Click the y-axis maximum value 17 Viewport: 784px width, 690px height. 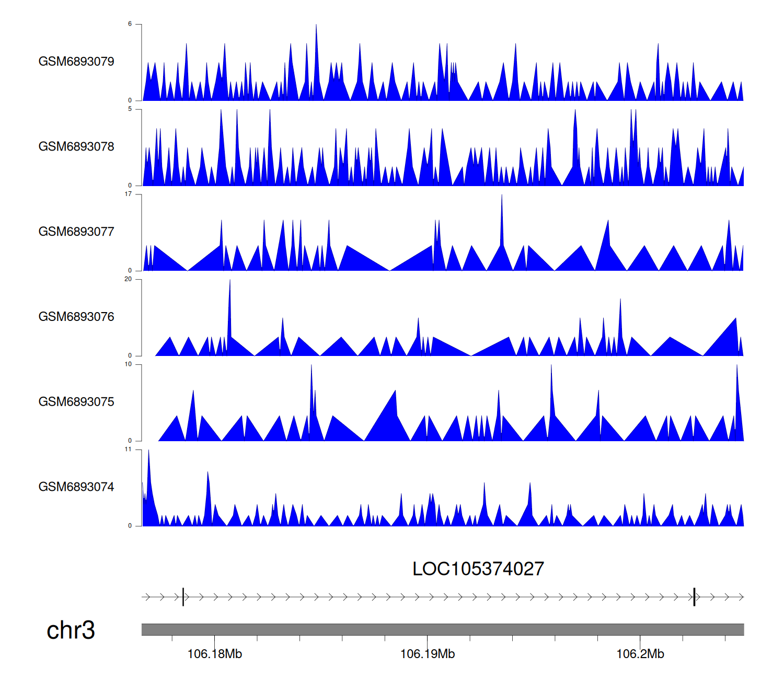click(128, 194)
